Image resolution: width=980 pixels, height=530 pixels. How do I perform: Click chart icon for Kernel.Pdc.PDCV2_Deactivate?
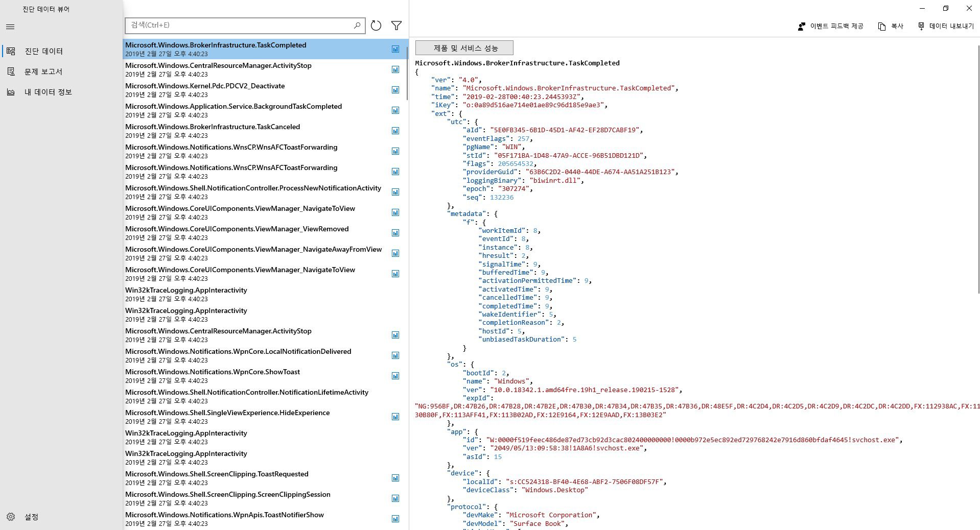395,90
